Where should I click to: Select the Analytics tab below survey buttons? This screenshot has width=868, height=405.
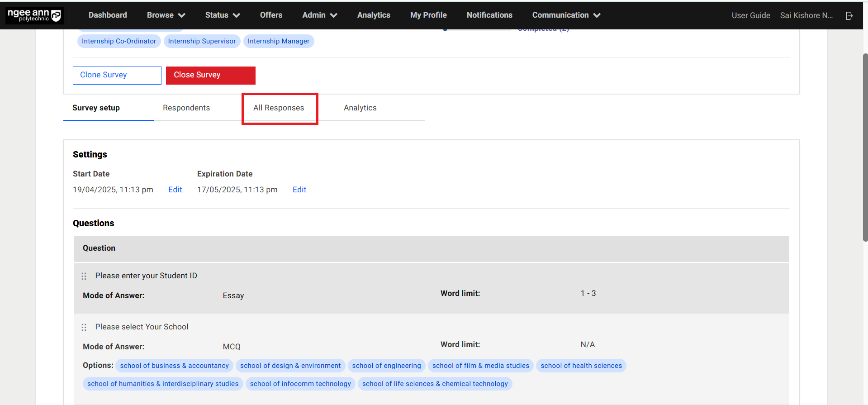click(360, 108)
